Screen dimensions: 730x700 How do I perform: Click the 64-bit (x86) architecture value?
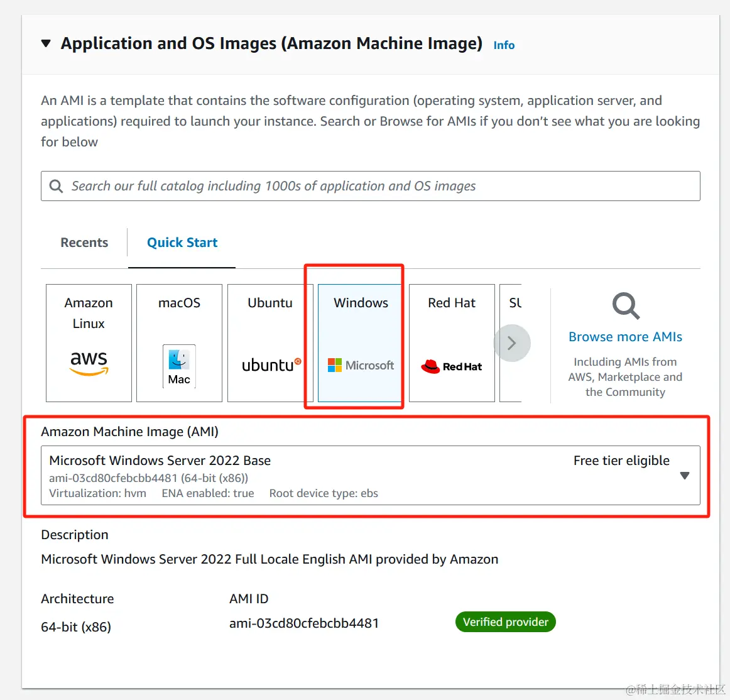[76, 627]
